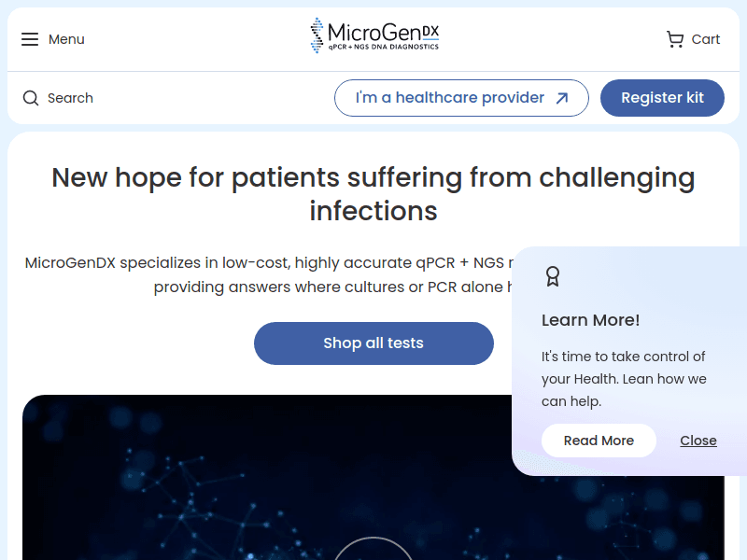
Task: Click the main headline about challenging infections
Action: tap(373, 193)
